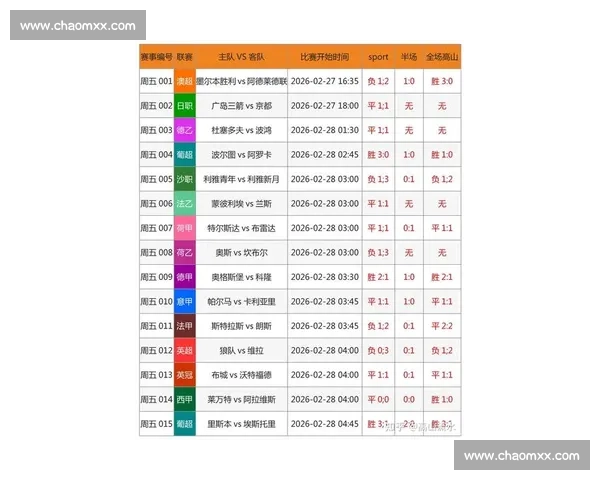Select the 澳超 league cell

pos(184,81)
